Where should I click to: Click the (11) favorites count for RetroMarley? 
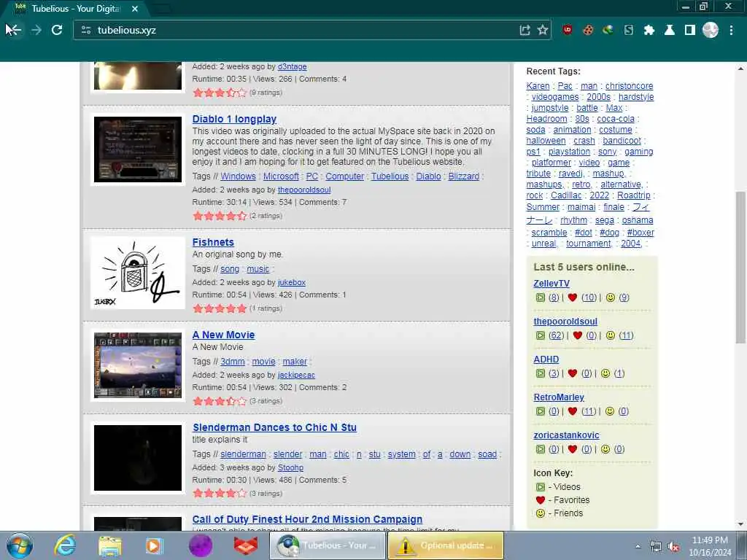pyautogui.click(x=589, y=411)
